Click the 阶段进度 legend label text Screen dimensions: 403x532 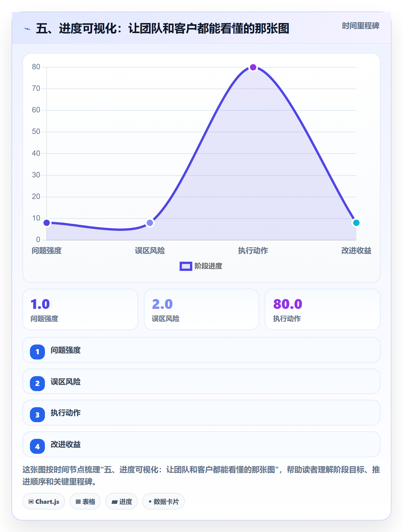click(208, 266)
